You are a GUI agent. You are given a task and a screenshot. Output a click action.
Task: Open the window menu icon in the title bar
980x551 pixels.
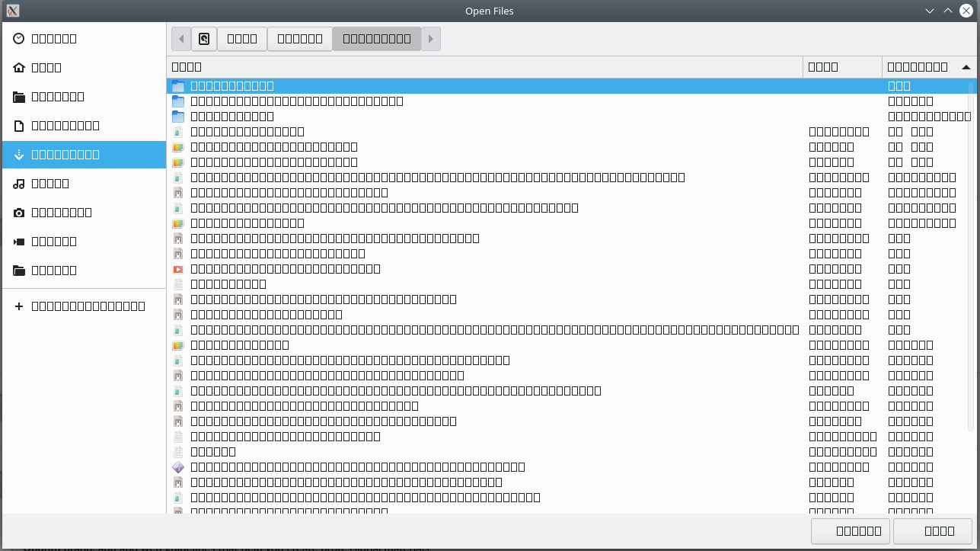click(13, 11)
